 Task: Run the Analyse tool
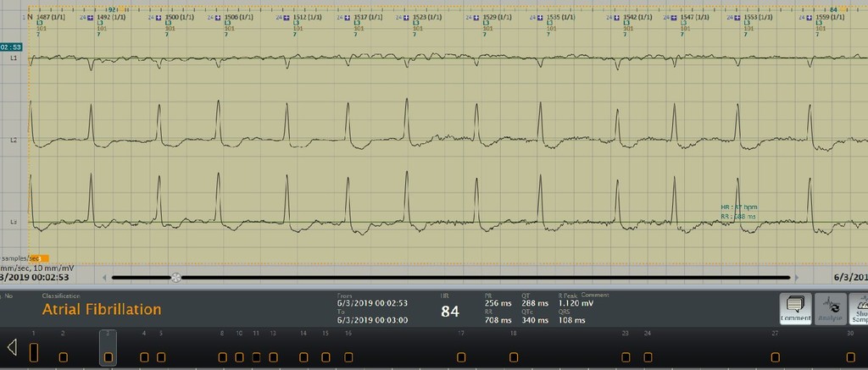pos(831,308)
